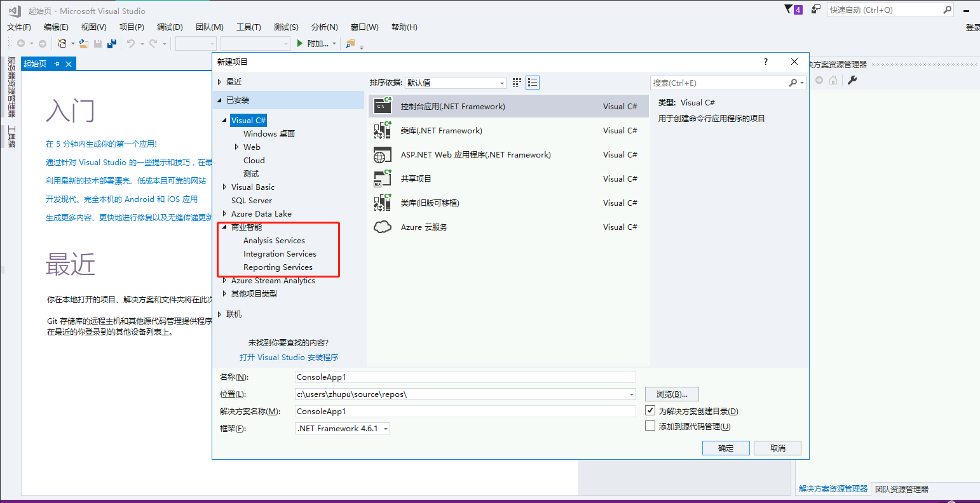Click the 撤消 (Undo) toolbar icon
The image size is (980, 503).
[x=132, y=43]
